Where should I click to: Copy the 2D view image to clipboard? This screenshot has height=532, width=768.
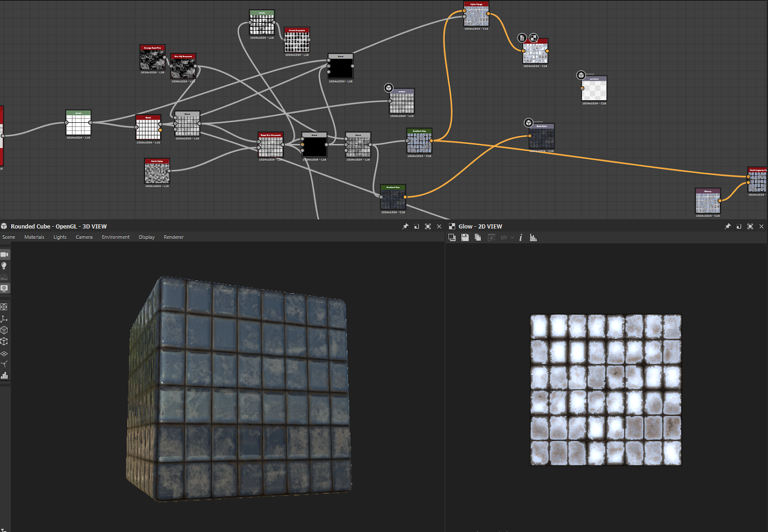[478, 237]
